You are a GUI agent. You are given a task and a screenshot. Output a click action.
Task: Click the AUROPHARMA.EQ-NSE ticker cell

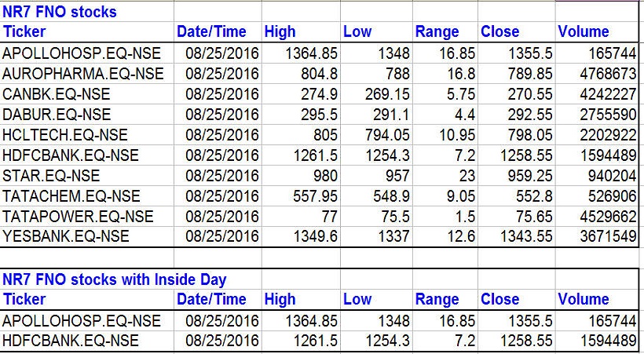[x=83, y=74]
